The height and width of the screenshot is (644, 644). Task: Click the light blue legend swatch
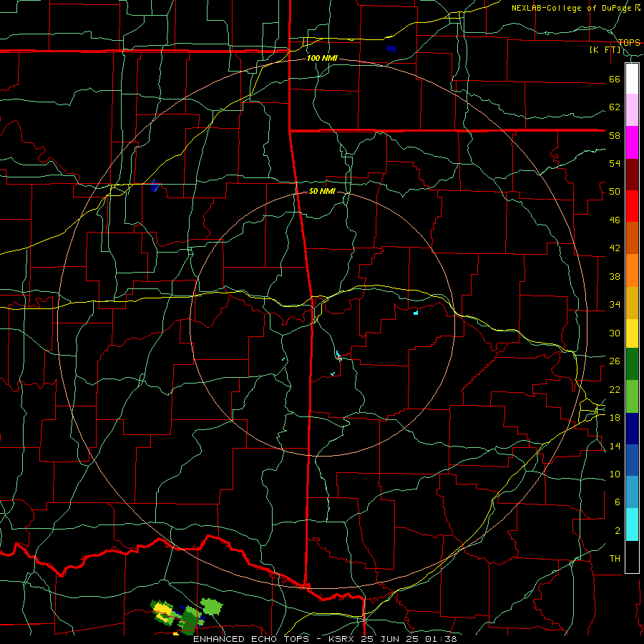632,492
